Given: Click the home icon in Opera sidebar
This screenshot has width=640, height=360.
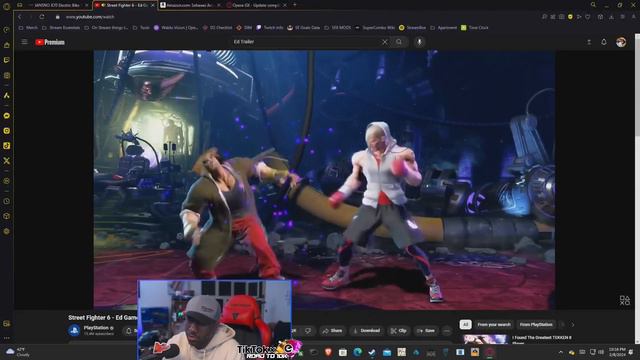Looking at the screenshot, I should 7,45.
